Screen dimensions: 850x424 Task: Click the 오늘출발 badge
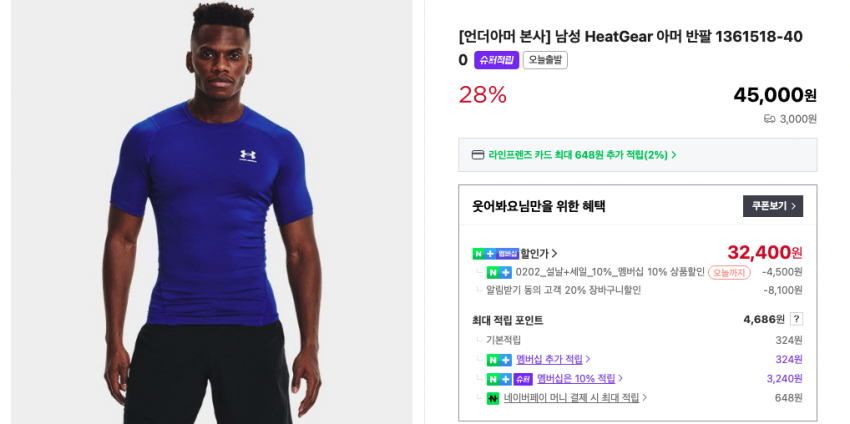point(545,60)
